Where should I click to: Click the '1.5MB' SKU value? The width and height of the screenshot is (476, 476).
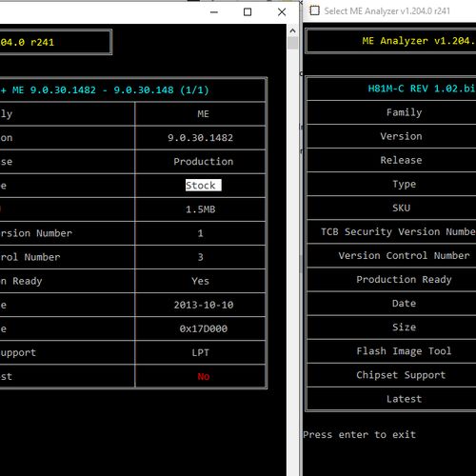[x=200, y=209]
